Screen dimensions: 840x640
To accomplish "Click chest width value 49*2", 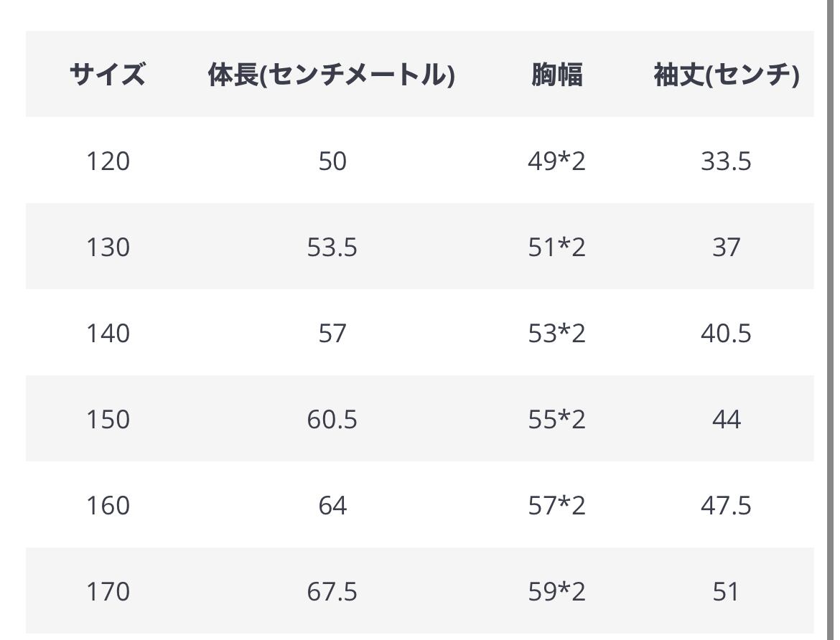I will pyautogui.click(x=556, y=161).
